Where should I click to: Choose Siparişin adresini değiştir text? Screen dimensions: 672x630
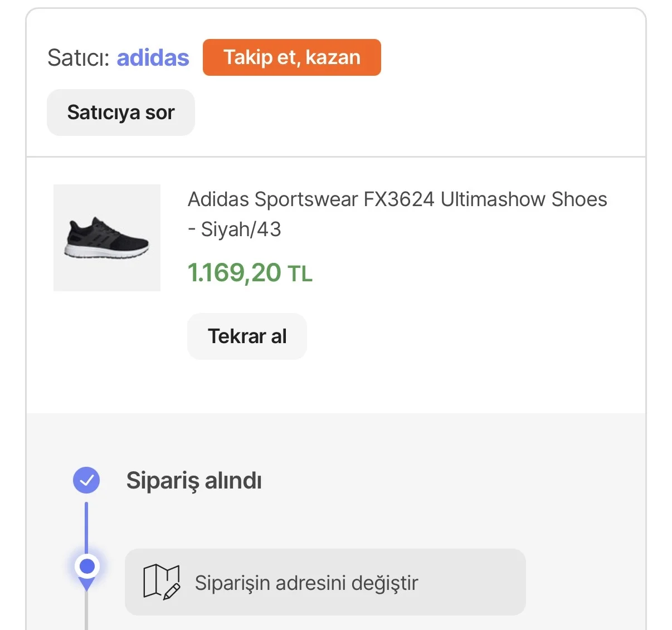(x=306, y=583)
